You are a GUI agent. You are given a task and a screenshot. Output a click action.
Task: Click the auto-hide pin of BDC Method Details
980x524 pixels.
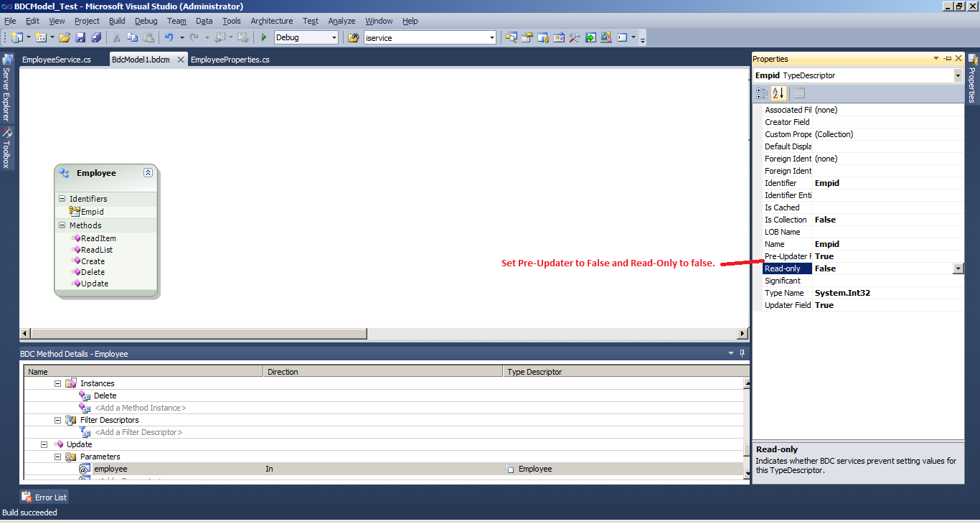743,353
